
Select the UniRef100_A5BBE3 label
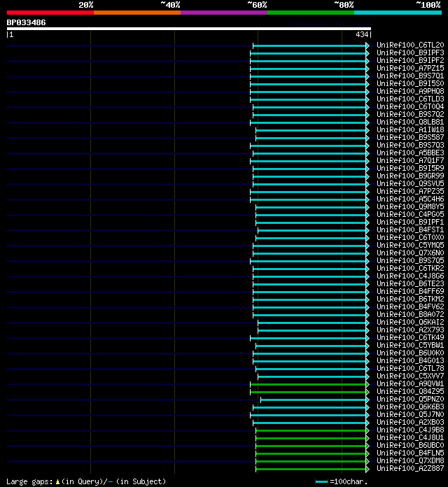pos(410,153)
